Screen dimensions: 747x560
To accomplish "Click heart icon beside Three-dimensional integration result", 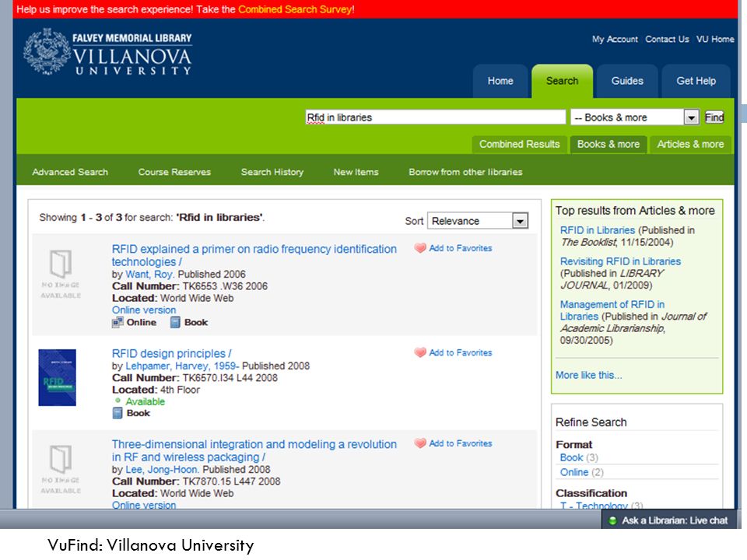I will (x=419, y=443).
